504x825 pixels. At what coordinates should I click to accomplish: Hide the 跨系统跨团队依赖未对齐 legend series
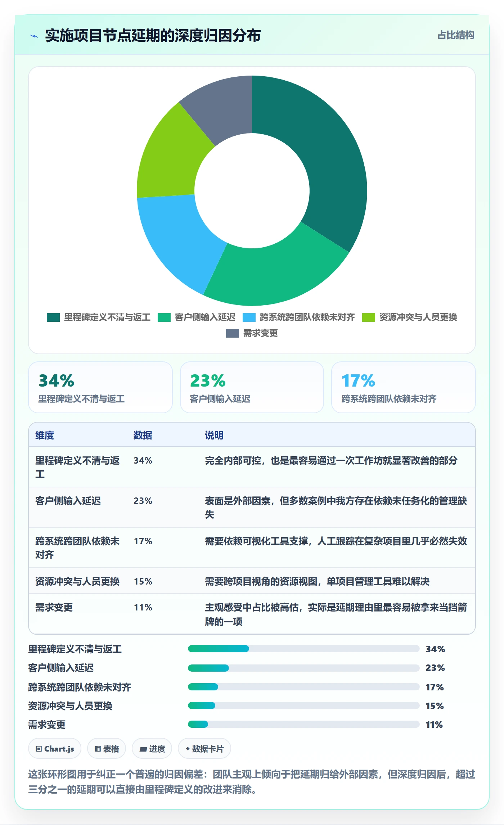[x=299, y=317]
